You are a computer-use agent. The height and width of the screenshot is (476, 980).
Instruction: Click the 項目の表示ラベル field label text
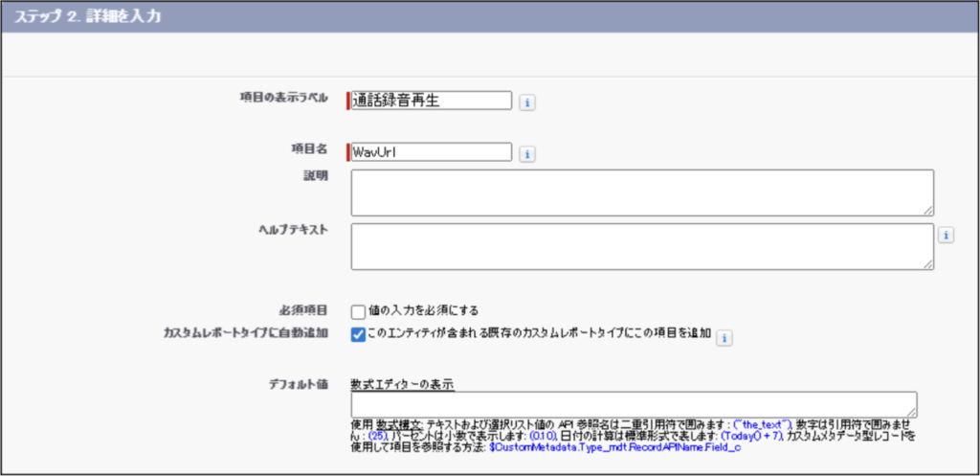[x=283, y=98]
